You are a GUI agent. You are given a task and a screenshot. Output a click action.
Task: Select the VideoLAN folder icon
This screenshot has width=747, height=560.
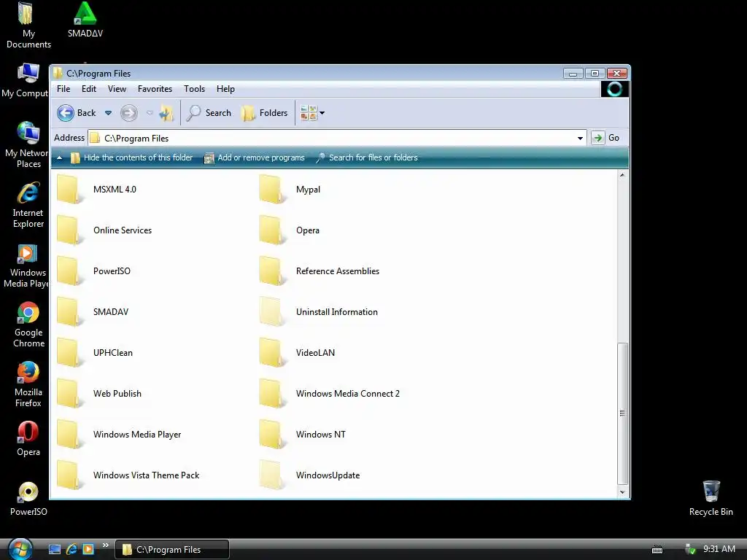tap(271, 354)
